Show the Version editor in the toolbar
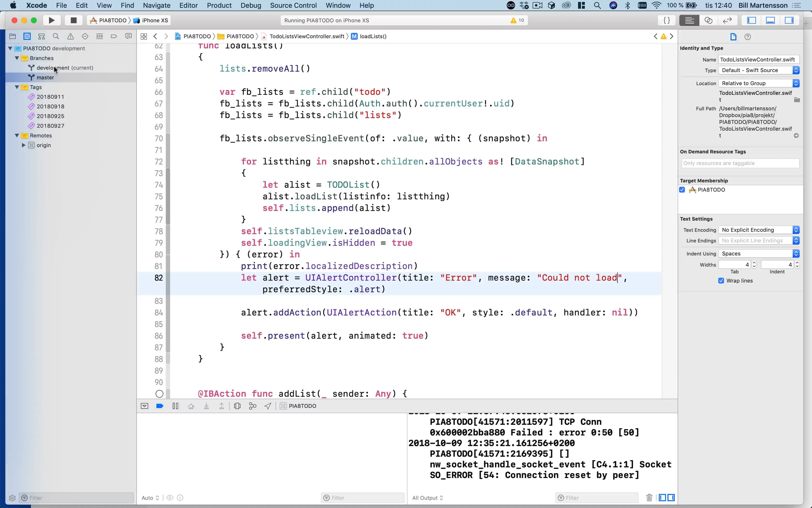 tap(727, 20)
